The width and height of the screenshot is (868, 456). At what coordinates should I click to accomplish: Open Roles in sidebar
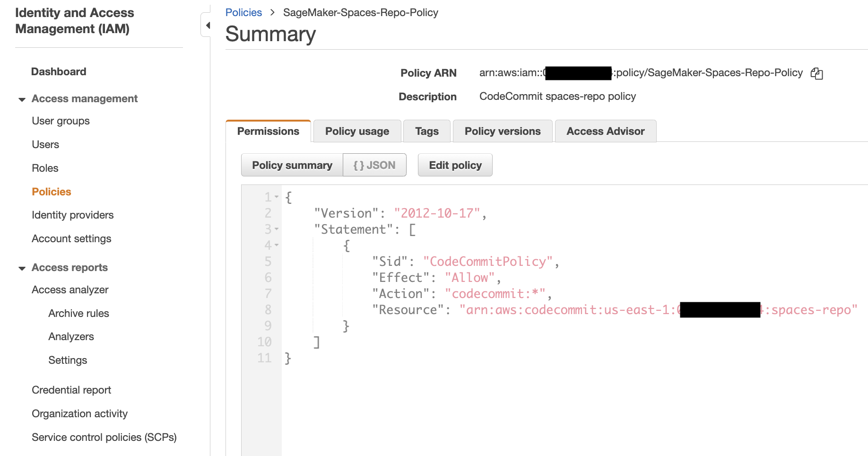(x=45, y=168)
